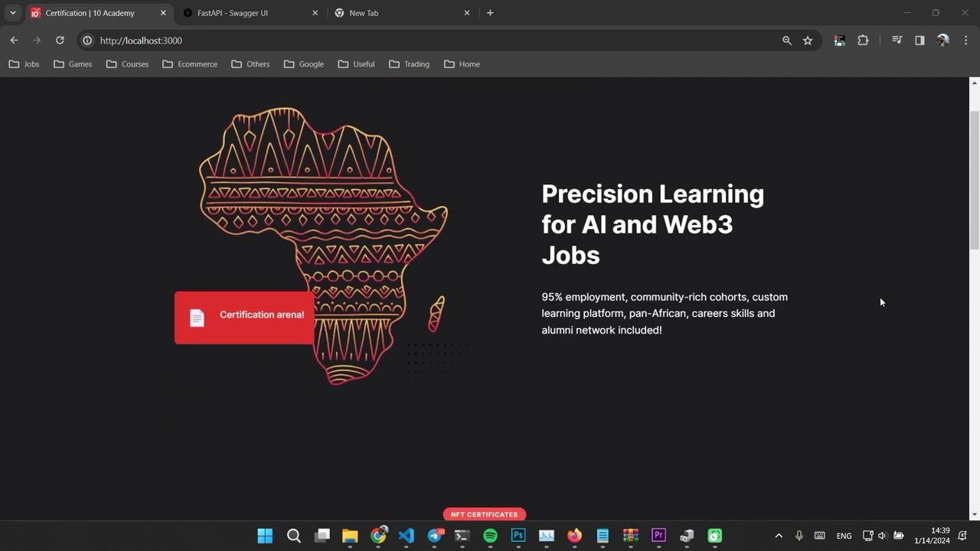The width and height of the screenshot is (980, 551).
Task: Open Notepad from the taskbar
Action: tap(603, 536)
